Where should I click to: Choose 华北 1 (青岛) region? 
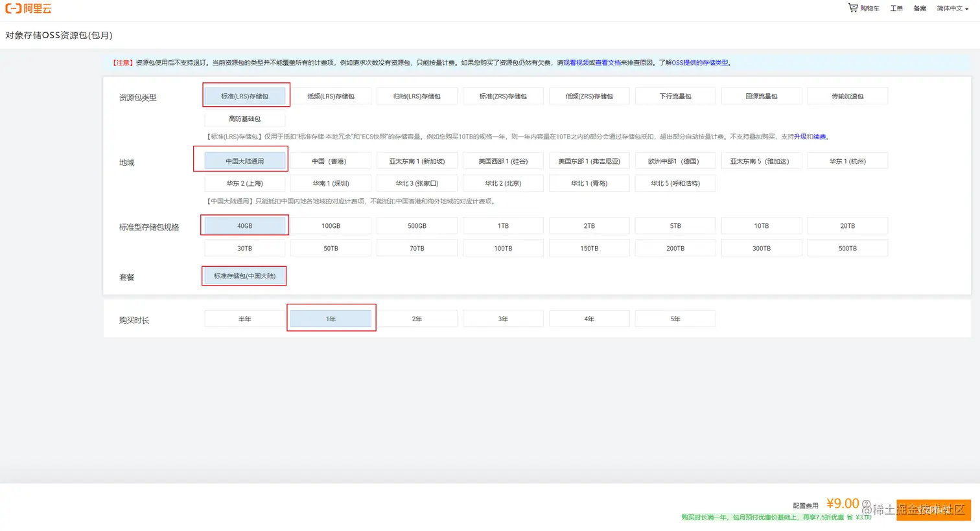589,183
